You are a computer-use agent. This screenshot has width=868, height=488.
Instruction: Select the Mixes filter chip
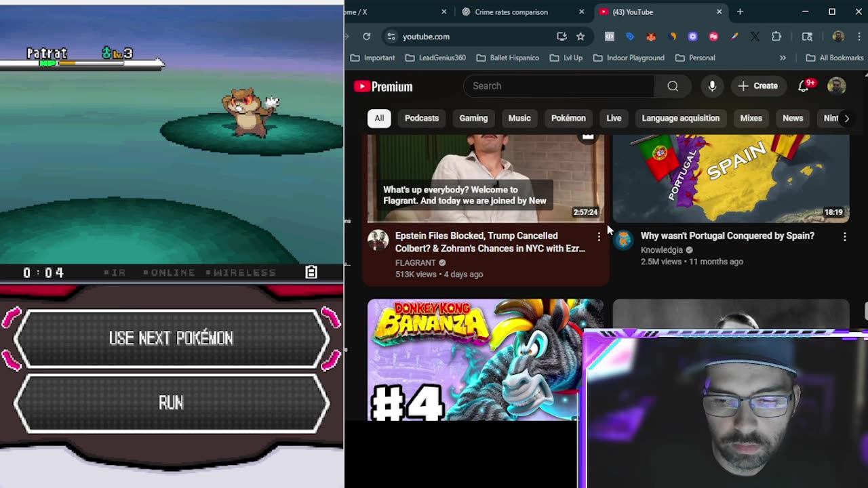coord(751,118)
